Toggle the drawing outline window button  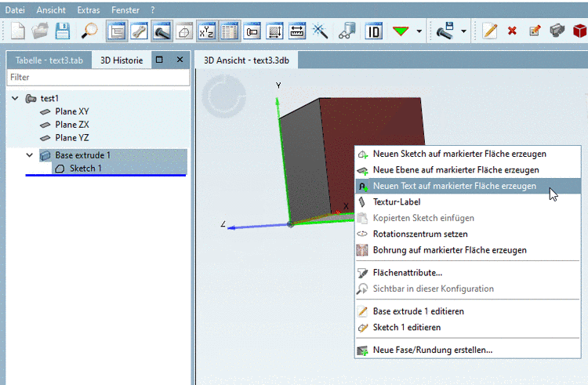(184, 31)
